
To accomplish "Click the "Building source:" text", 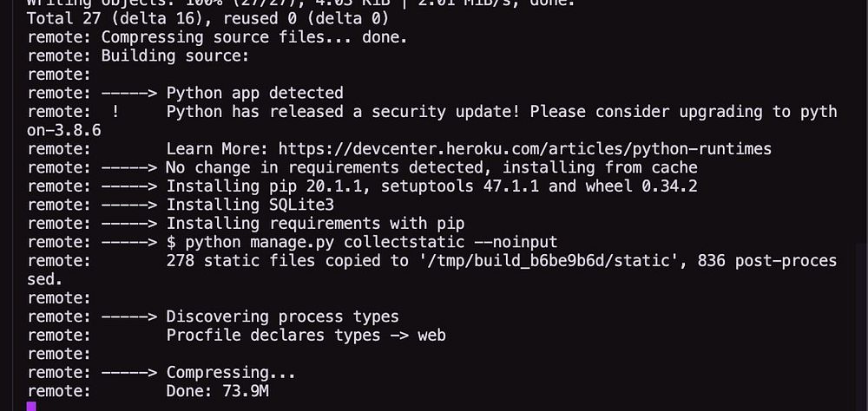I will click(175, 56).
